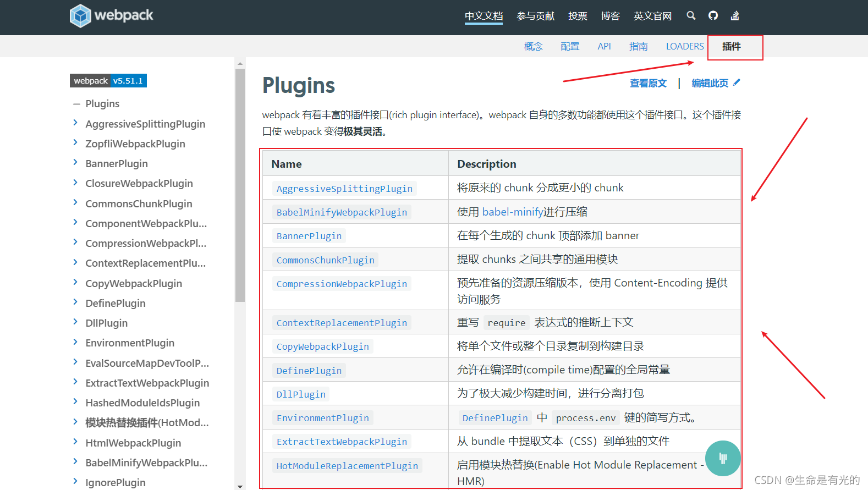Image resolution: width=868 pixels, height=490 pixels.
Task: Switch to the 概念 sub-navigation tab
Action: pyautogui.click(x=533, y=46)
